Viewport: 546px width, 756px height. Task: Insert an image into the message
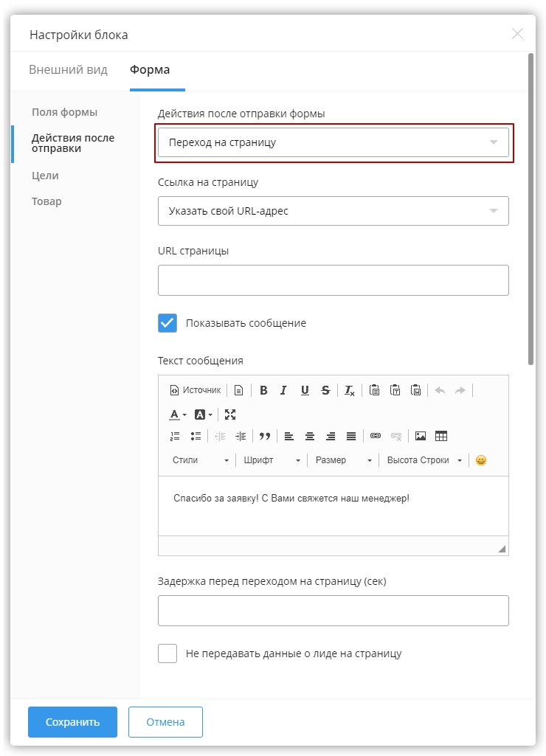pyautogui.click(x=421, y=436)
